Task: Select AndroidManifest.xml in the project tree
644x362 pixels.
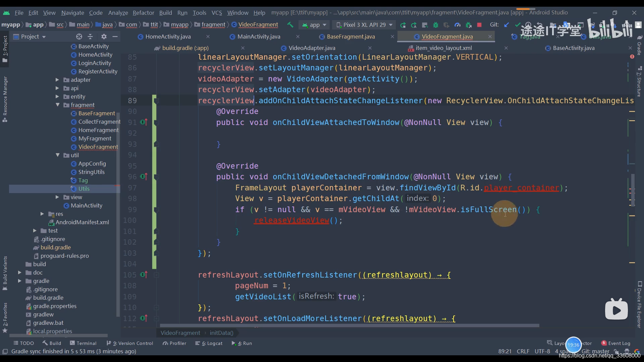Action: [x=82, y=222]
